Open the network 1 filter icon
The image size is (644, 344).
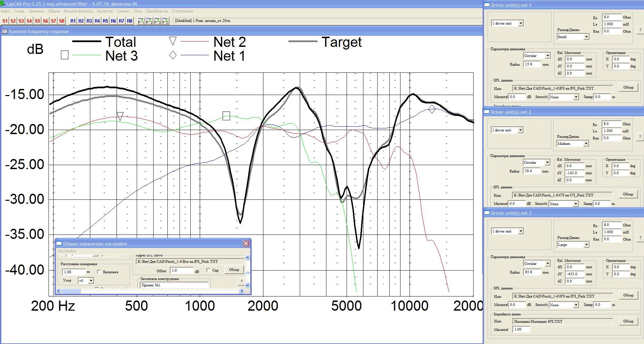141,21
